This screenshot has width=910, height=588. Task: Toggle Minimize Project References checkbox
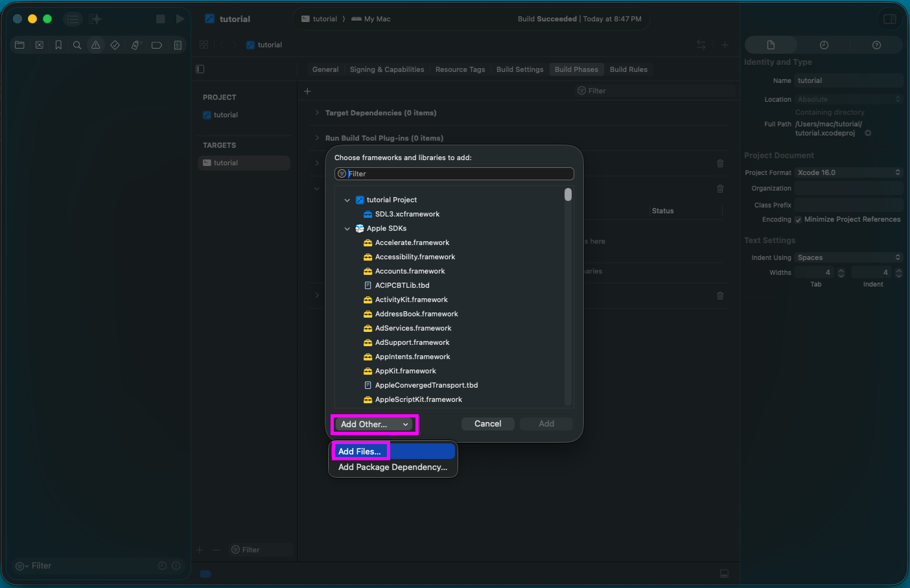click(x=799, y=220)
